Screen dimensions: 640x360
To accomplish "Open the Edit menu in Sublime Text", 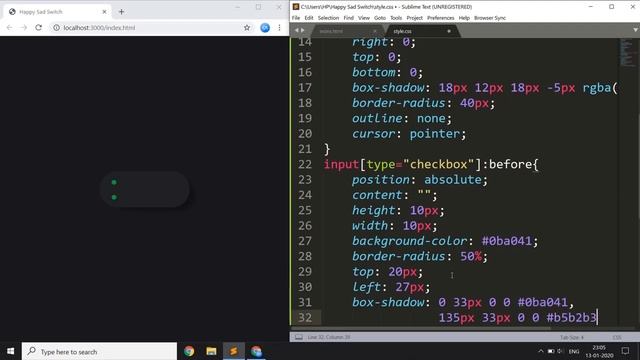I will 309,18.
